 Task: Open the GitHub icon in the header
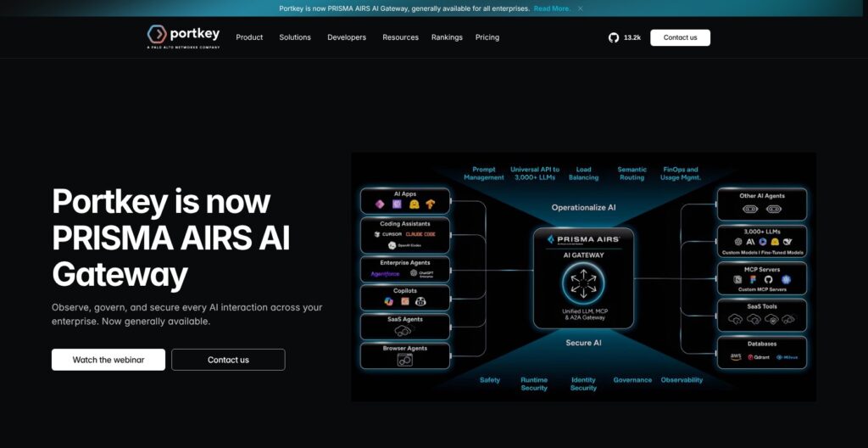coord(614,37)
